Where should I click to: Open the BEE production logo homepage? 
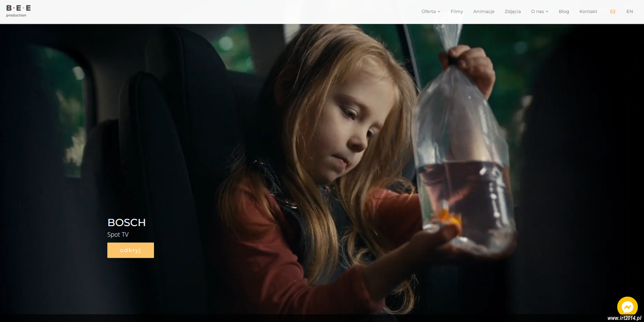[19, 11]
